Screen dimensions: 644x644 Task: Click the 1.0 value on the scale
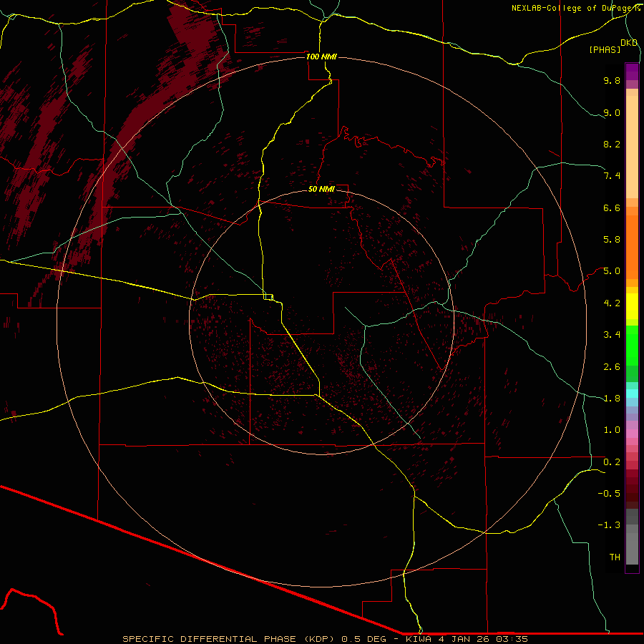[x=612, y=430]
